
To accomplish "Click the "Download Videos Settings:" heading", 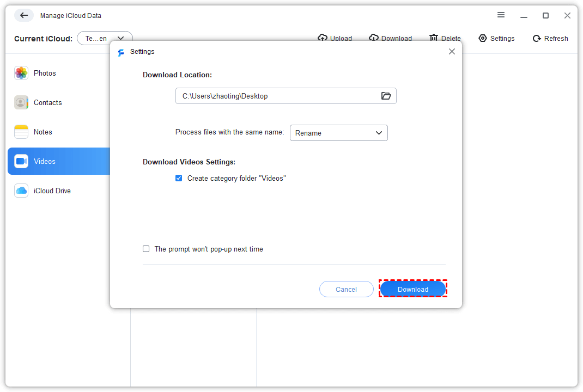I will 189,162.
